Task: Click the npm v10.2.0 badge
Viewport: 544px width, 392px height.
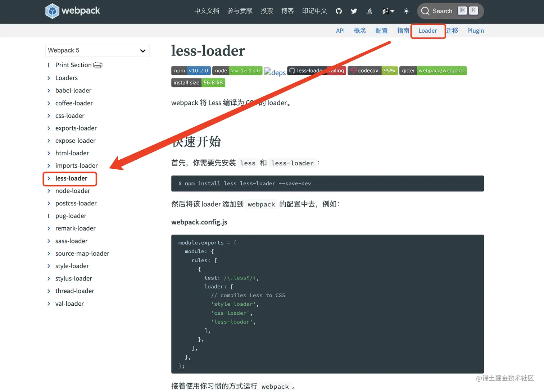Action: [x=191, y=70]
